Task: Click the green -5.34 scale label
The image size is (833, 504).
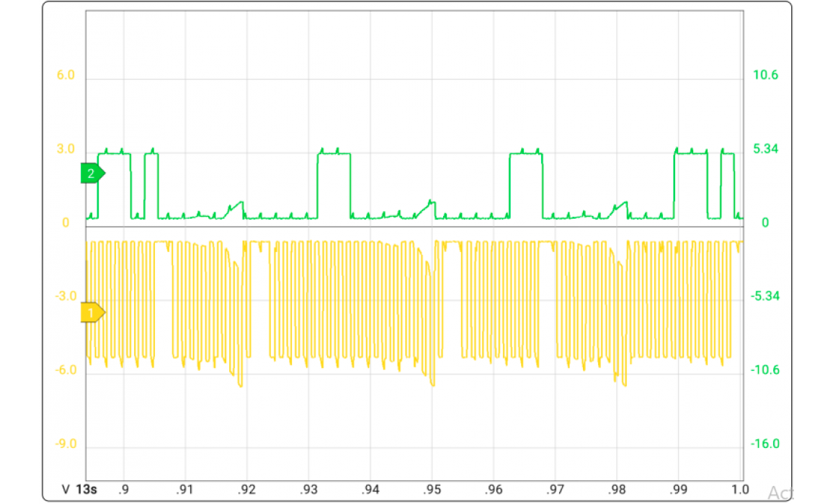Action: coord(765,297)
